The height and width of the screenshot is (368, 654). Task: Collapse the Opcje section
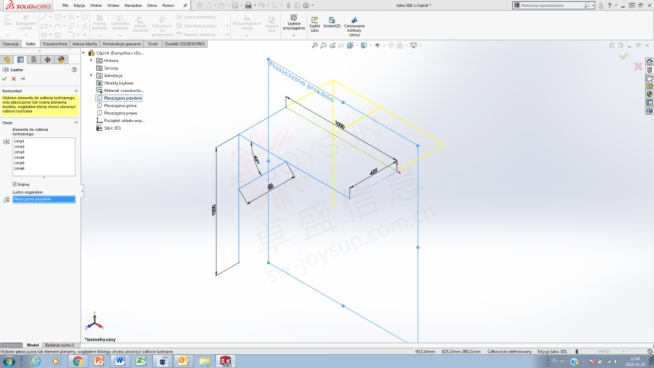[x=76, y=123]
